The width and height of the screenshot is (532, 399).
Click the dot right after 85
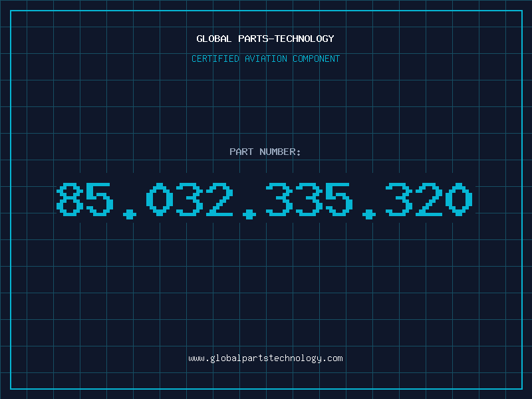[x=130, y=214]
